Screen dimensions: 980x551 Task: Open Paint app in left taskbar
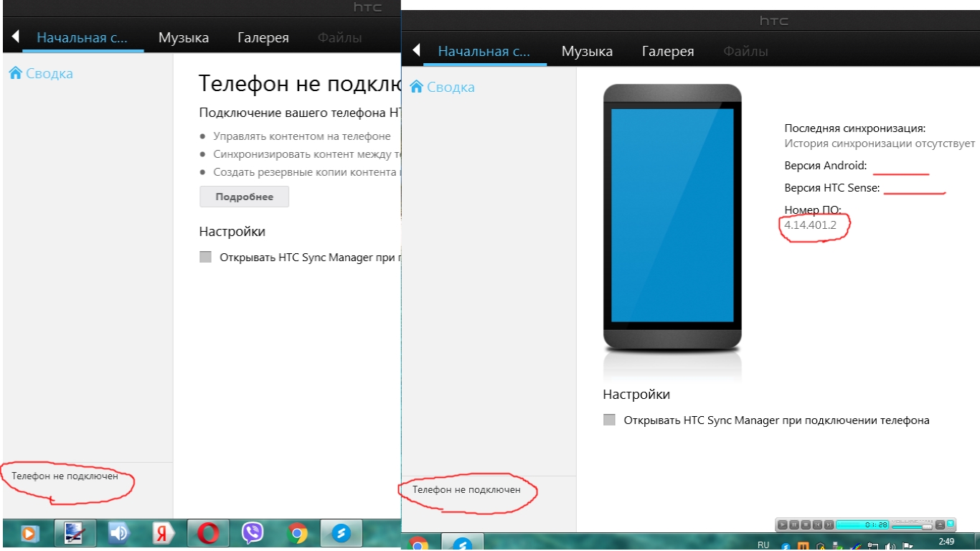tap(75, 533)
